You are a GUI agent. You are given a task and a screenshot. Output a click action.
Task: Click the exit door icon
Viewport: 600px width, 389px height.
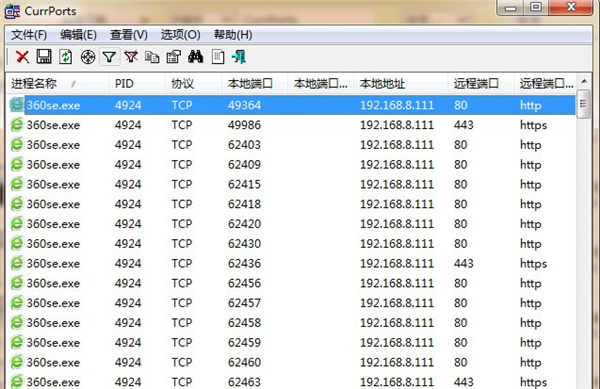point(239,57)
